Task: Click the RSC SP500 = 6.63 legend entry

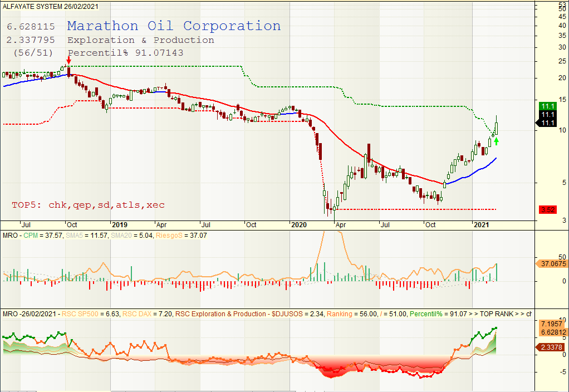Action: pos(90,313)
